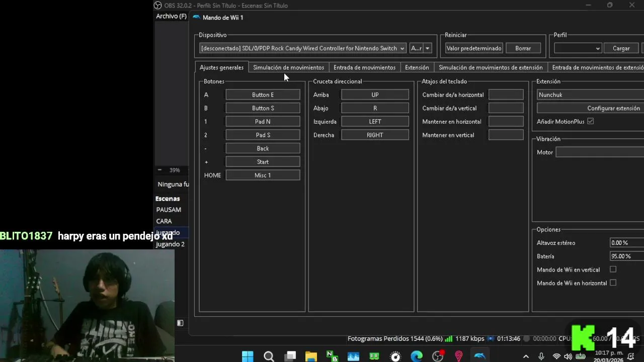Click the OBS logo in title bar
The height and width of the screenshot is (362, 644).
tap(158, 6)
